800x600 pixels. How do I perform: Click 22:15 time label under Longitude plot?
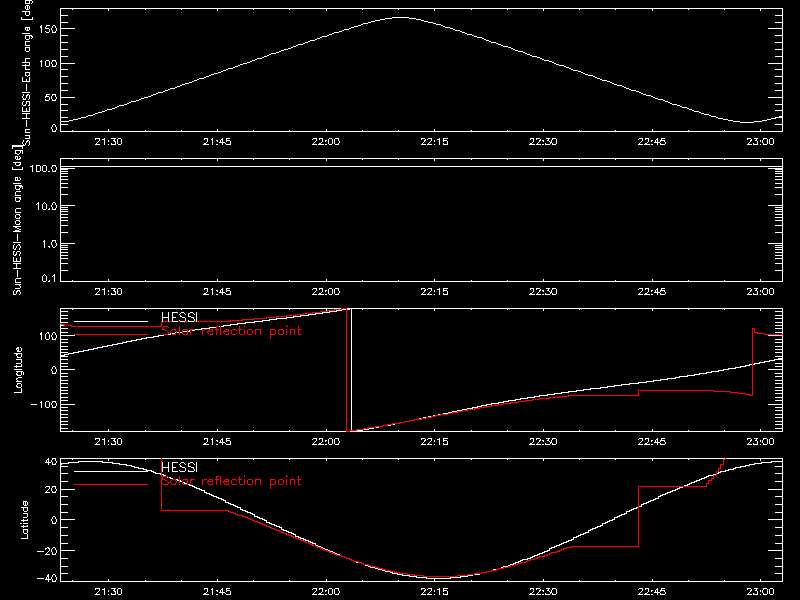[434, 442]
